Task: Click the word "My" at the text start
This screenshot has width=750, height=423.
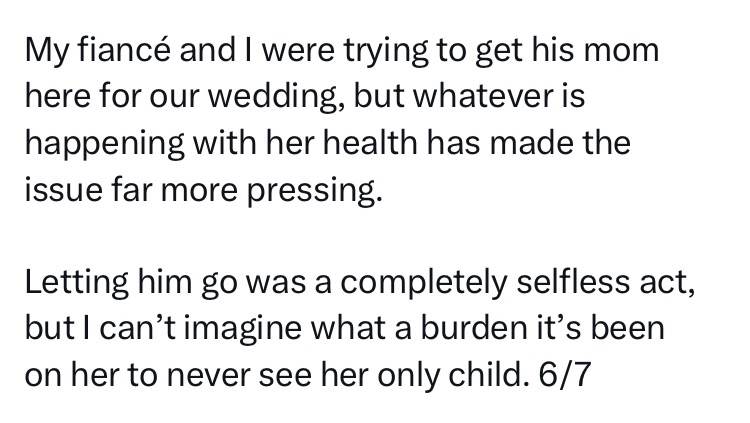Action: tap(45, 49)
